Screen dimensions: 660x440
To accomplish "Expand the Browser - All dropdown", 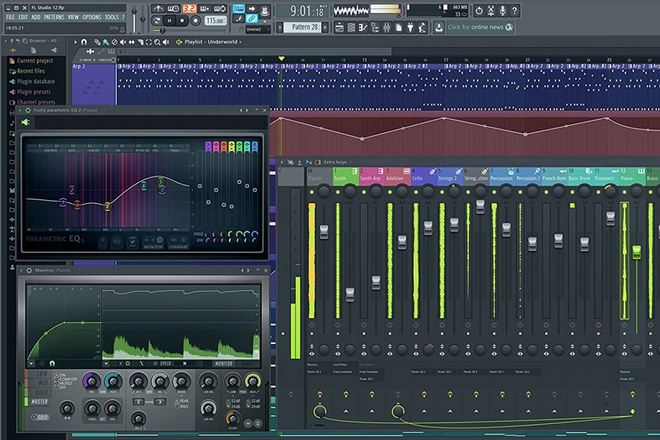I will tap(42, 41).
